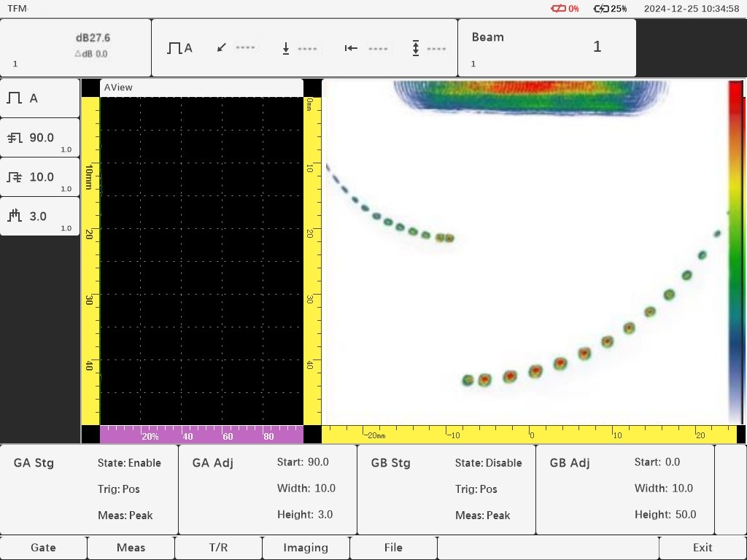
Task: Select the GA Adj Start 90.0 field
Action: [303, 462]
